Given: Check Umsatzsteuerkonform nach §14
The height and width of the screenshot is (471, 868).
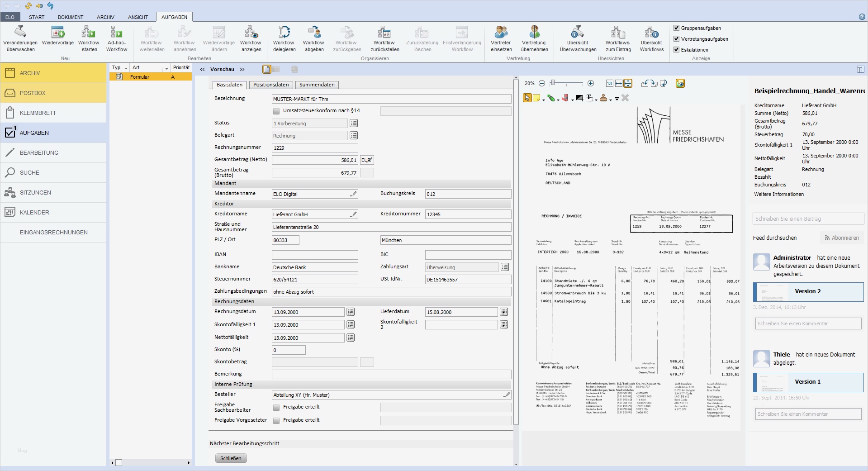Looking at the screenshot, I should [x=276, y=111].
